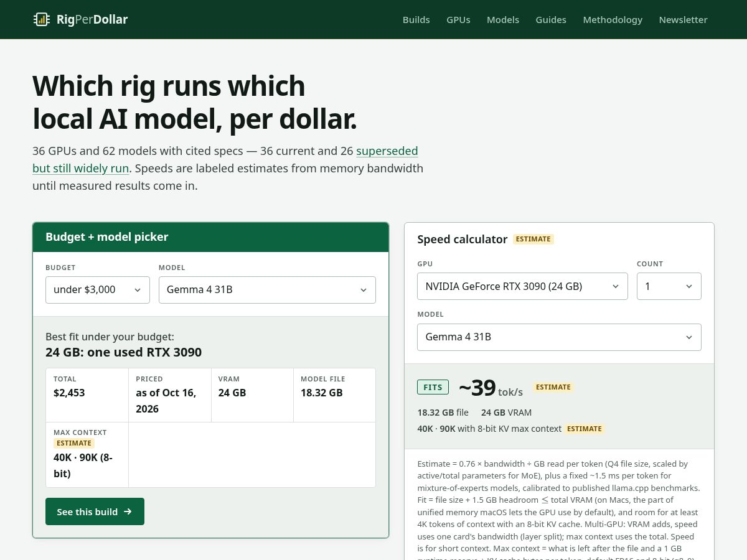Click the ESTIMATE badge under Max Context
Viewport: 747px width, 560px height.
click(74, 443)
